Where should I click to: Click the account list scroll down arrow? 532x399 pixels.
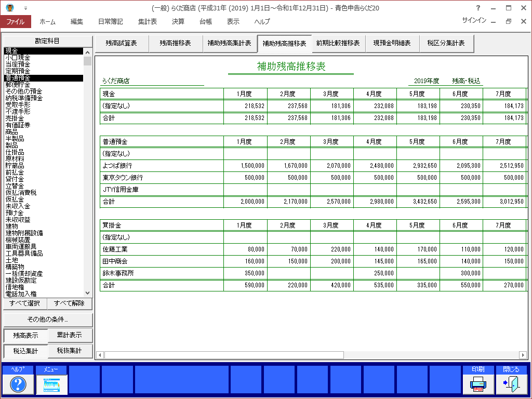point(87,293)
